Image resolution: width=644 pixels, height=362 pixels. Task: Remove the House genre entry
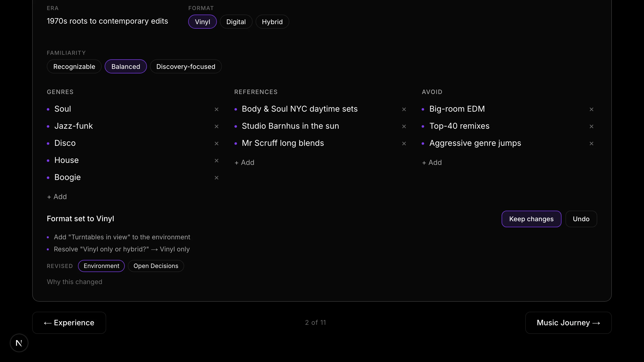pos(216,161)
